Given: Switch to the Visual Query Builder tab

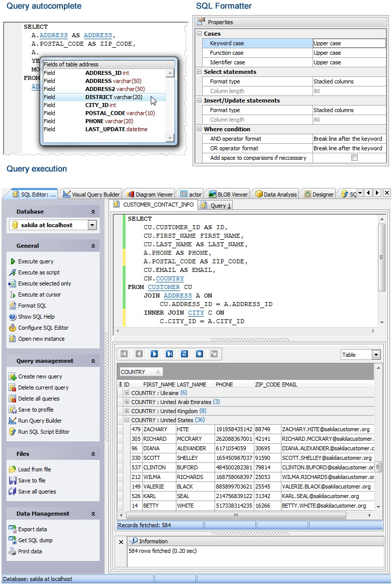Looking at the screenshot, I should click(91, 194).
